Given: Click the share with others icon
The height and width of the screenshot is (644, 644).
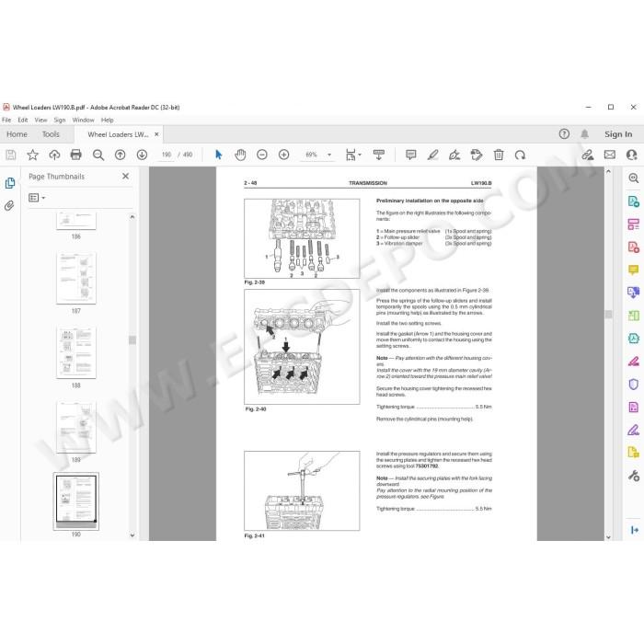Looking at the screenshot, I should coord(631,155).
